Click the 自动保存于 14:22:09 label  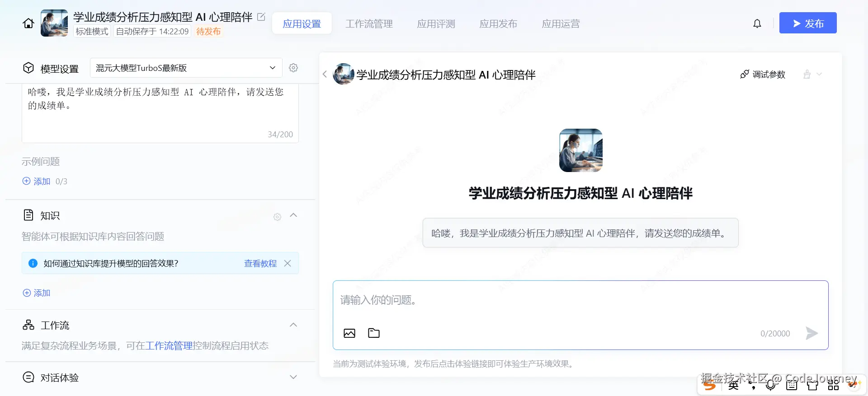point(152,31)
